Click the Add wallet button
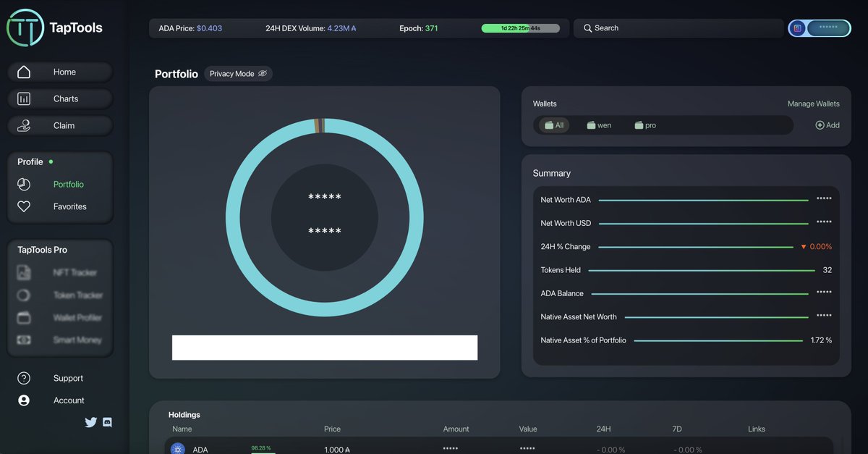The width and height of the screenshot is (868, 454). 827,125
